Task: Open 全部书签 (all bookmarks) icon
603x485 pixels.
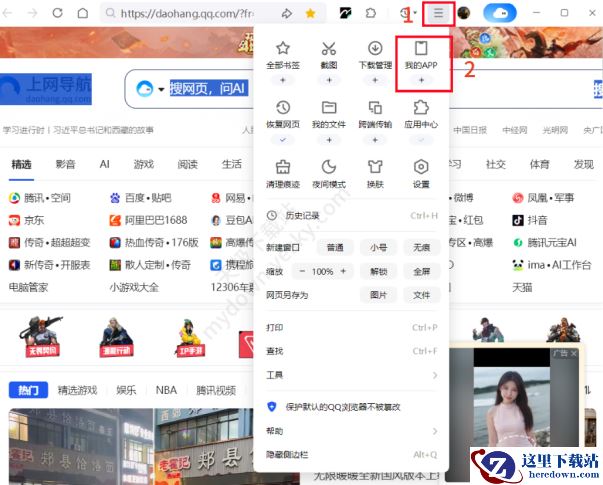Action: click(283, 49)
